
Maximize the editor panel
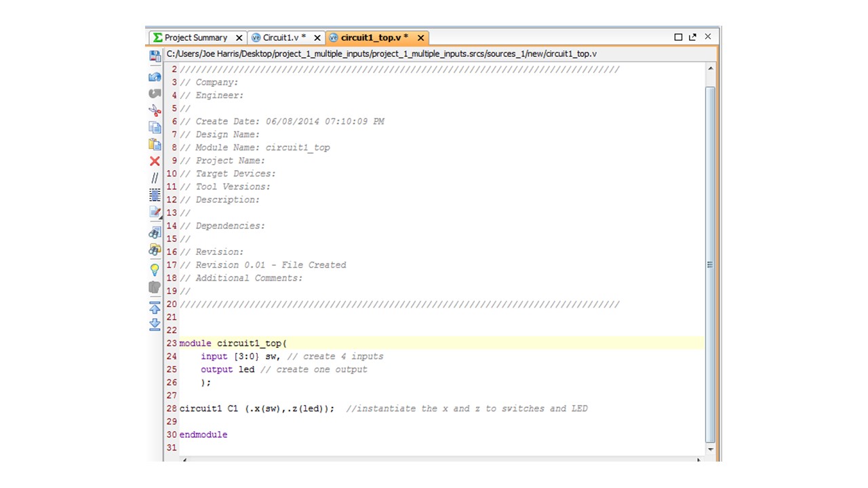(x=678, y=37)
